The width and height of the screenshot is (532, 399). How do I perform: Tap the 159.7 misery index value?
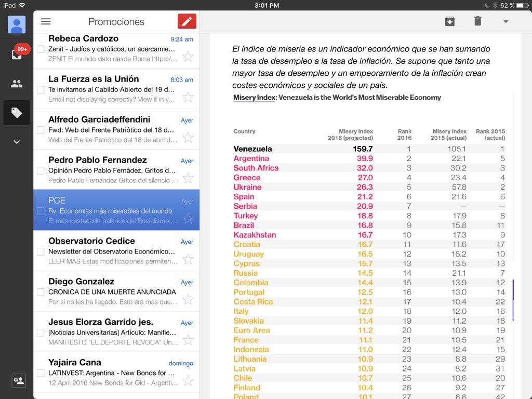[x=363, y=149]
